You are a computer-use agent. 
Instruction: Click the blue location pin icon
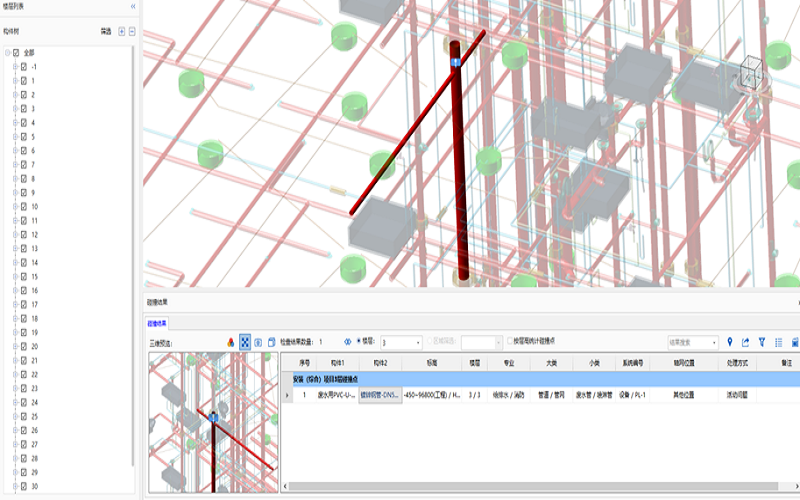730,342
